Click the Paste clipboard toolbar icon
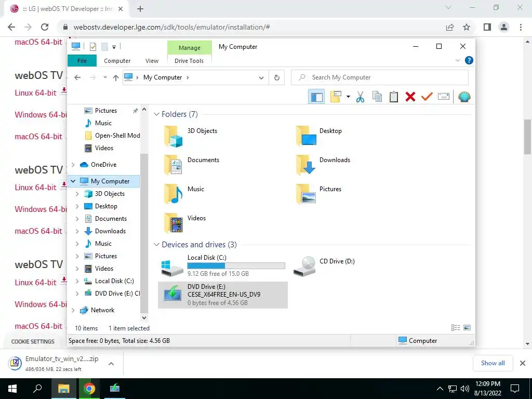 394,97
